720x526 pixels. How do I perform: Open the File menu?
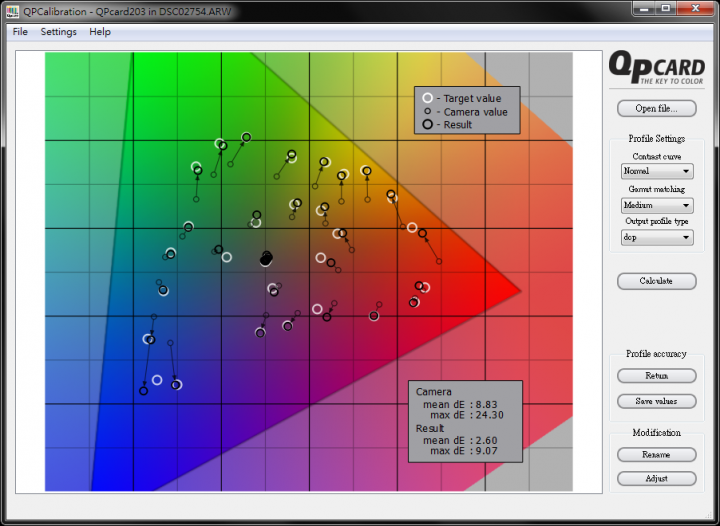coord(20,32)
